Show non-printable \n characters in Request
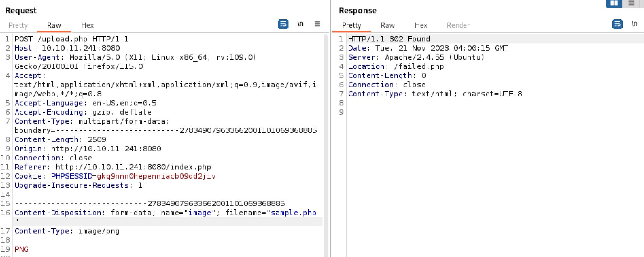Viewport: 644px width, 257px height. [x=300, y=24]
